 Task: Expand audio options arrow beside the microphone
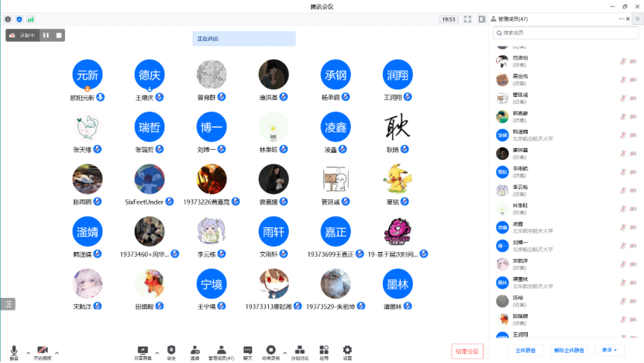click(x=28, y=352)
